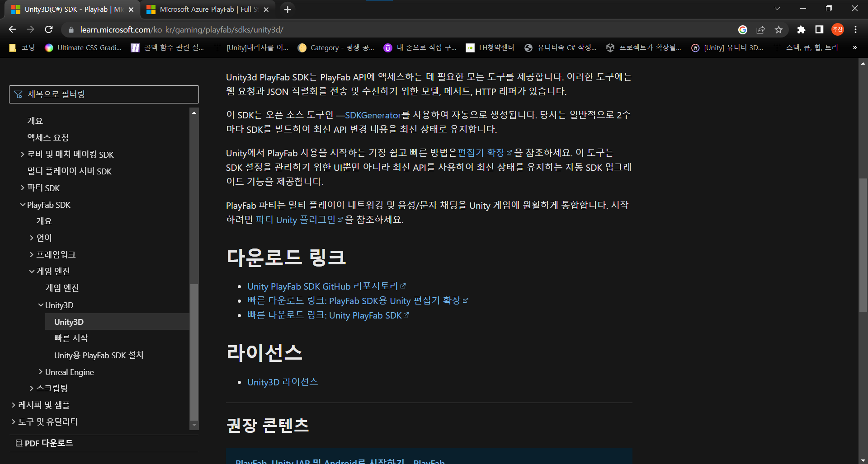Expand the 스크립팅 tree node
Viewport: 868px width, 464px height.
coord(32,388)
